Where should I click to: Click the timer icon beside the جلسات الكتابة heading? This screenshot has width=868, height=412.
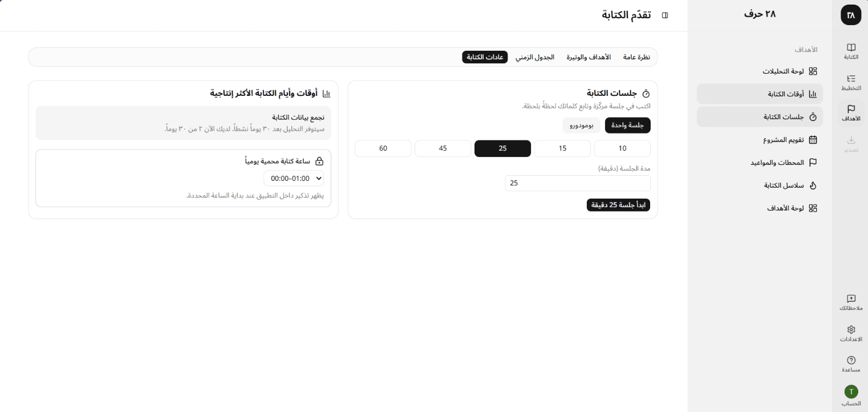[x=646, y=94]
